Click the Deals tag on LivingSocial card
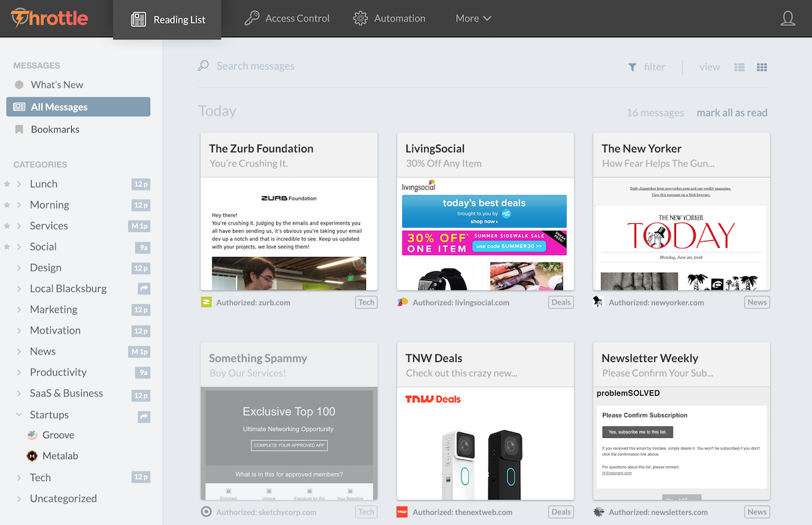The width and height of the screenshot is (812, 525). coord(561,302)
